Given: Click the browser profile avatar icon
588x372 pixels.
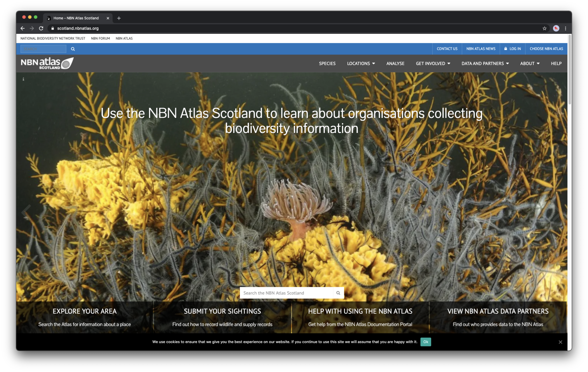Looking at the screenshot, I should coord(556,28).
